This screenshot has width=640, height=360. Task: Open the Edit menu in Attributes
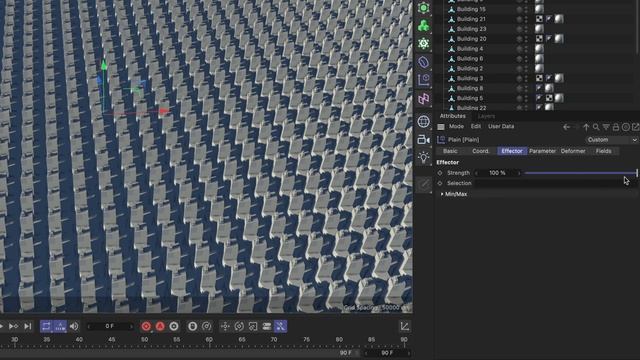point(476,127)
